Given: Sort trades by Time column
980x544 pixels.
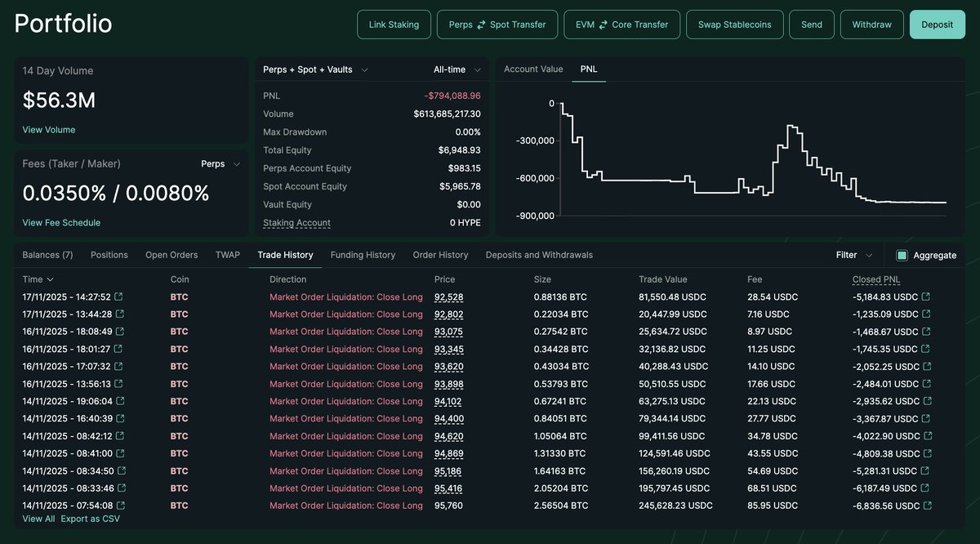Looking at the screenshot, I should coord(38,279).
